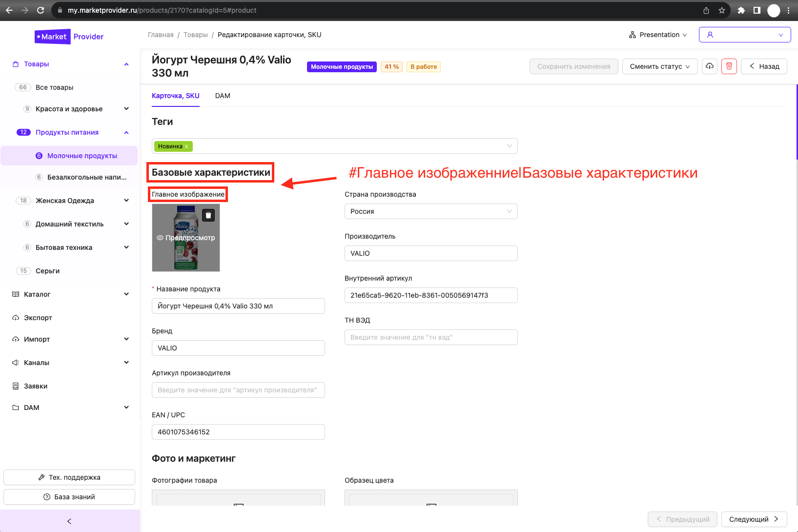Click the browser side panel icon

[757, 10]
